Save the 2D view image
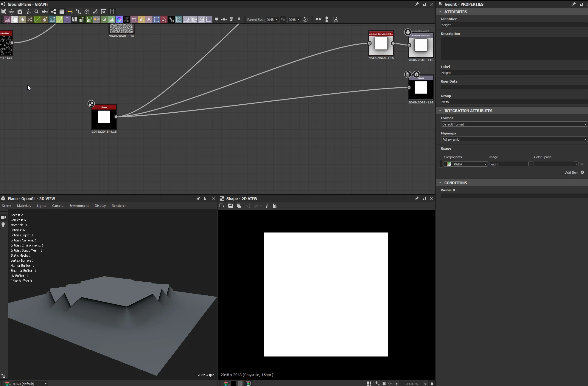The height and width of the screenshot is (386, 588). click(x=230, y=206)
